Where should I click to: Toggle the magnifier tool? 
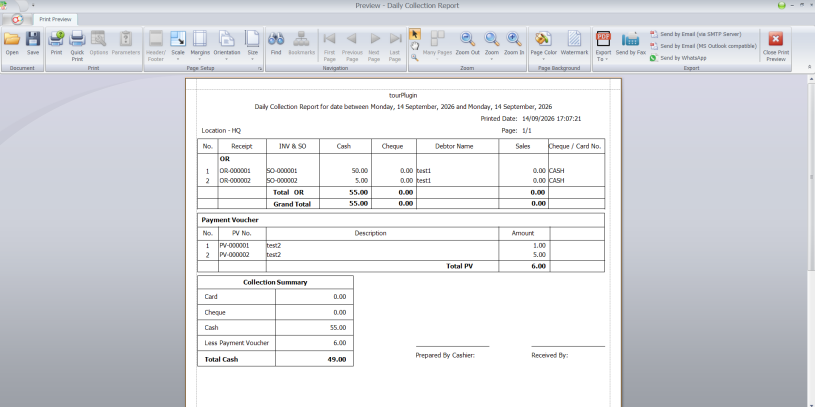click(x=415, y=58)
